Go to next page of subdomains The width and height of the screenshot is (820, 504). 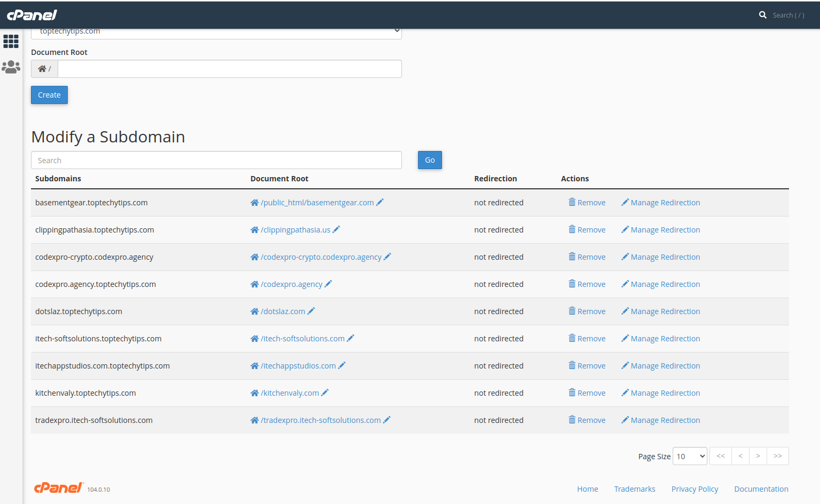click(x=758, y=456)
